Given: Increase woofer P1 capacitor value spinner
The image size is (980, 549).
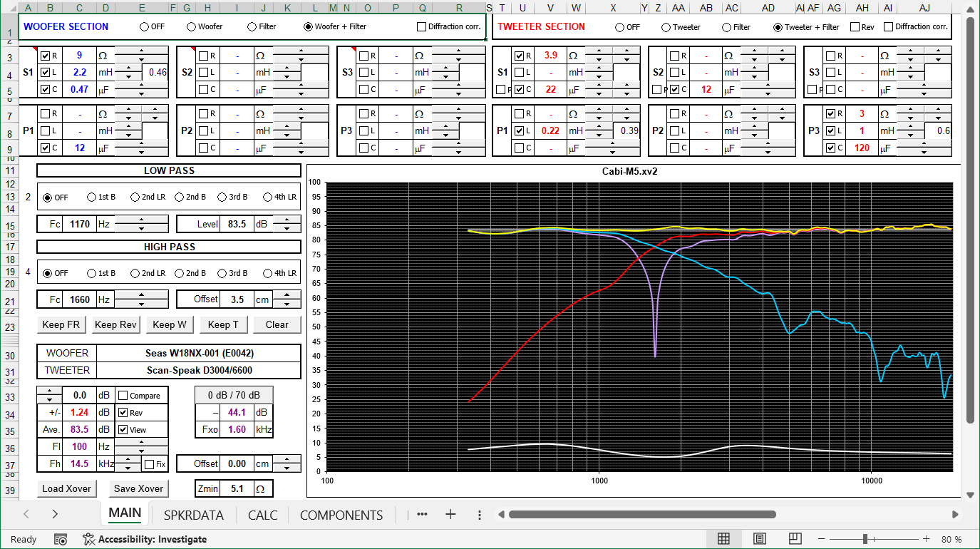Looking at the screenshot, I should click(x=142, y=144).
